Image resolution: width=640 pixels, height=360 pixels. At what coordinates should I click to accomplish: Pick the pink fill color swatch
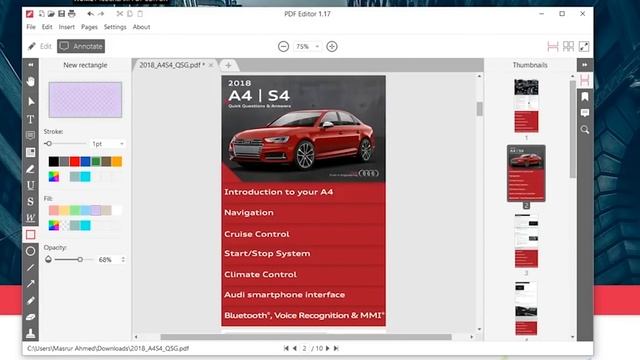point(53,210)
